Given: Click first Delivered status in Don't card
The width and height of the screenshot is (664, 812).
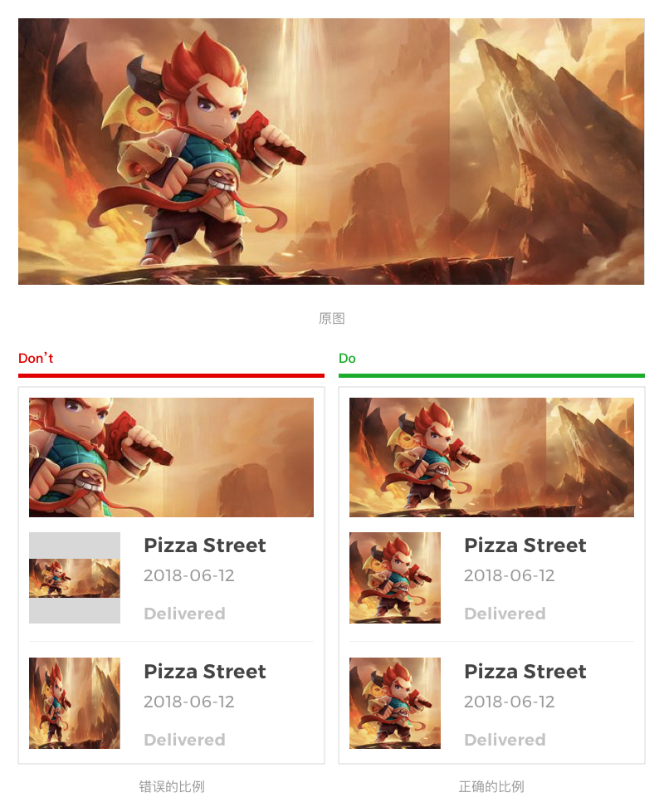Looking at the screenshot, I should 185,614.
